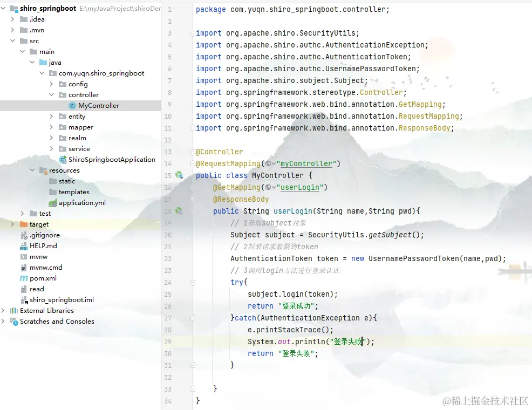Toggle the fold marker at catch line 27
Image resolution: width=532 pixels, height=410 pixels.
(x=193, y=318)
